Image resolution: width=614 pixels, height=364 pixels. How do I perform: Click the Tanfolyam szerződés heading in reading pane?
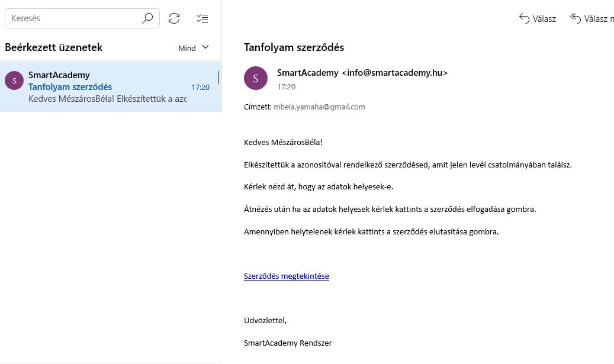click(x=294, y=47)
